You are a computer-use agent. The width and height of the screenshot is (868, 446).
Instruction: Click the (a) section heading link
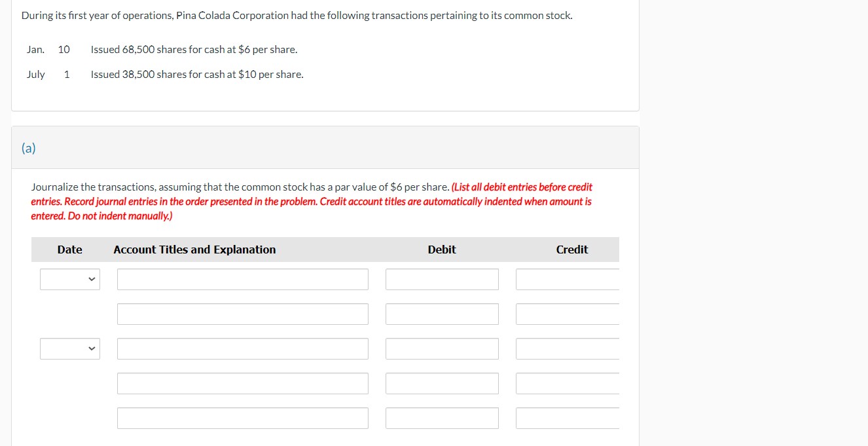click(x=28, y=148)
